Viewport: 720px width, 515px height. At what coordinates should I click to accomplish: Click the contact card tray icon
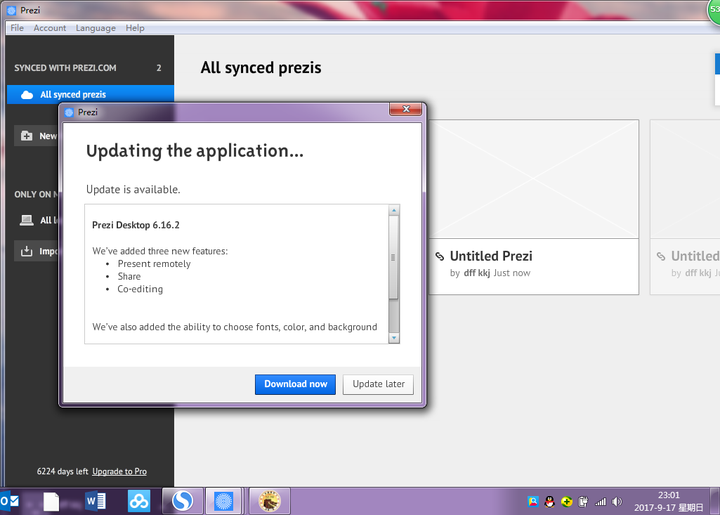(533, 502)
